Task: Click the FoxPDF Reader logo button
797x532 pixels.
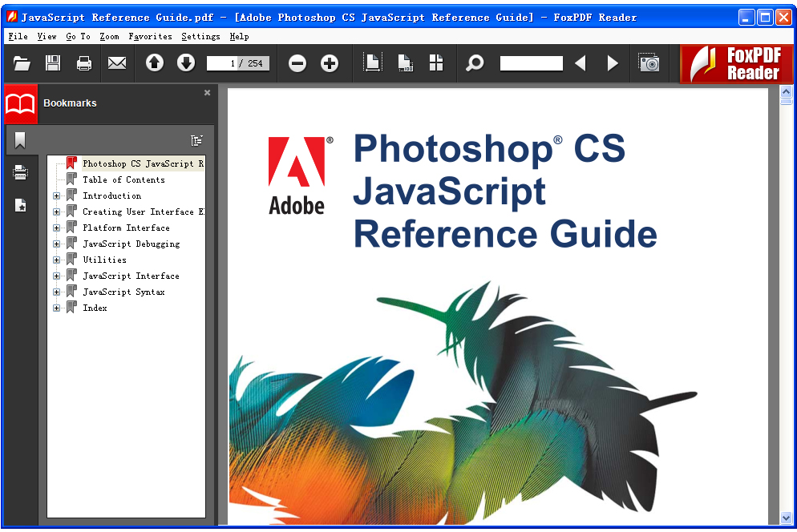Action: tap(735, 63)
